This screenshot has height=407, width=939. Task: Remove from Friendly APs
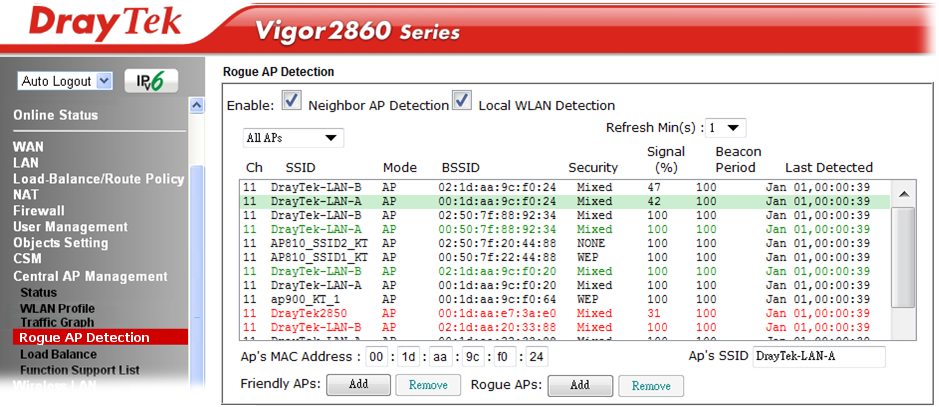click(x=428, y=385)
